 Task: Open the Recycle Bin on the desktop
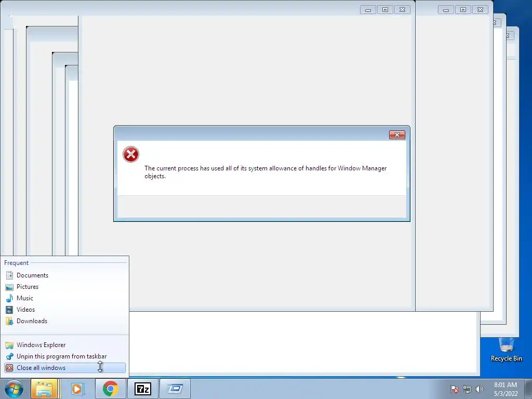[506, 350]
